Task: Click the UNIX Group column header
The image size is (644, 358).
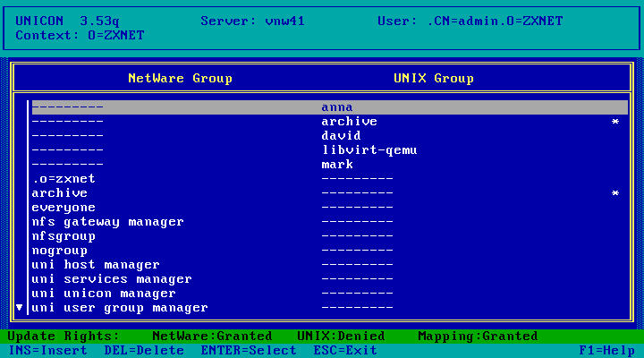Action: pyautogui.click(x=434, y=79)
